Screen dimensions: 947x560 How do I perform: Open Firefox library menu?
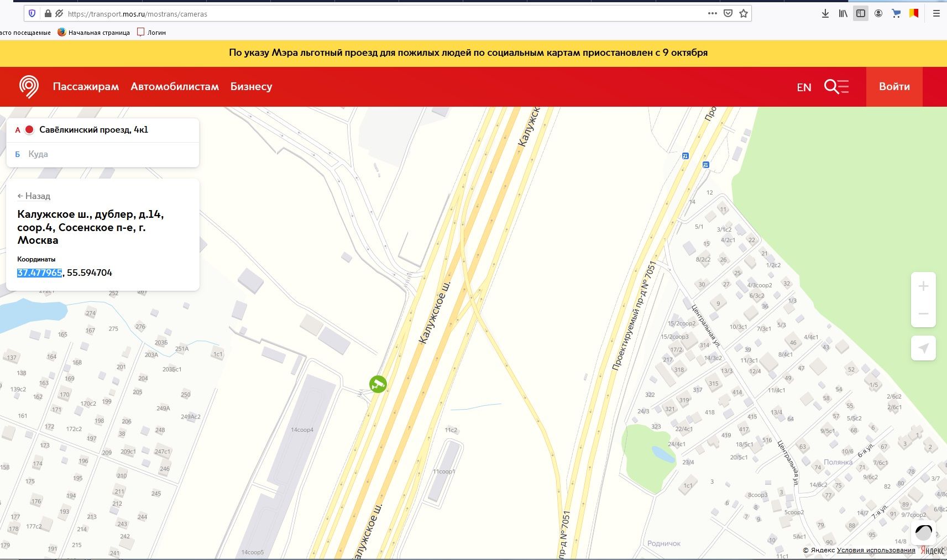[x=843, y=14]
